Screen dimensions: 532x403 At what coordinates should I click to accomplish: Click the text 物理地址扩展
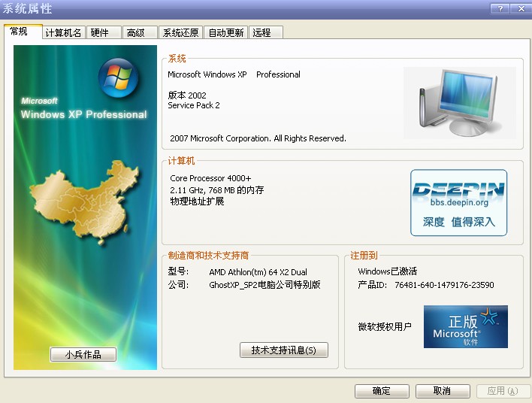click(197, 201)
